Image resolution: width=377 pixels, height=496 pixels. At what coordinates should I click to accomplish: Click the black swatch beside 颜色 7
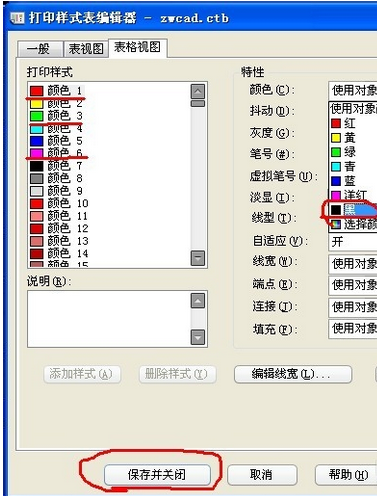pyautogui.click(x=37, y=166)
